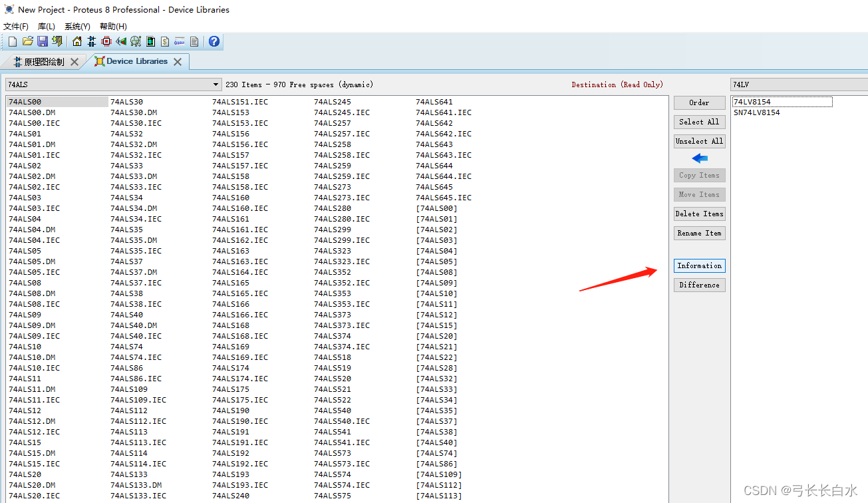
Task: Open Bill of Materials dollar icon
Action: (x=165, y=41)
